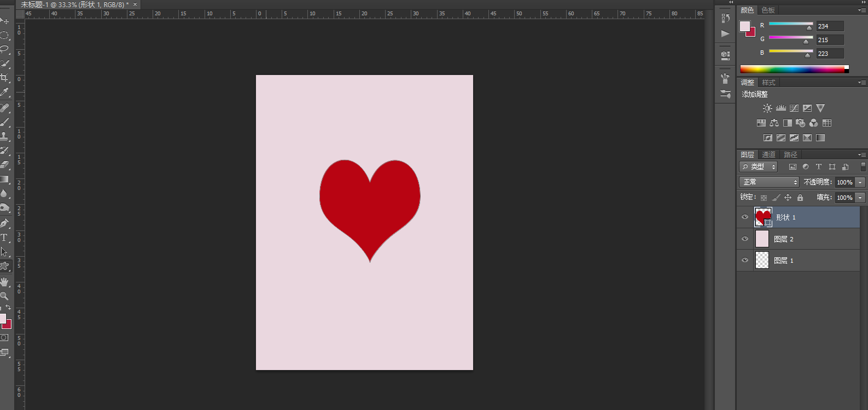Toggle the lock all layer option
Viewport: 868px width, 410px height.
[800, 198]
